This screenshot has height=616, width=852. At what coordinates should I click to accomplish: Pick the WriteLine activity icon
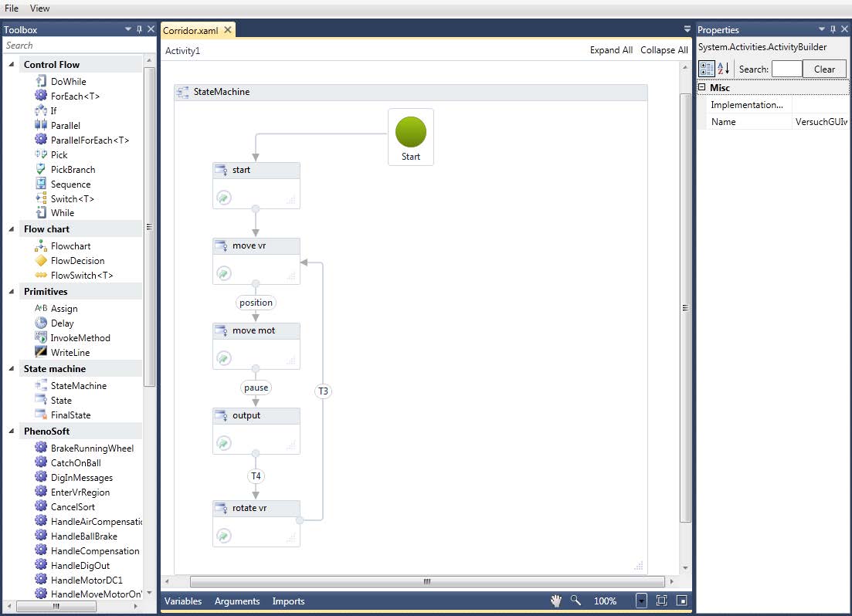coord(42,352)
